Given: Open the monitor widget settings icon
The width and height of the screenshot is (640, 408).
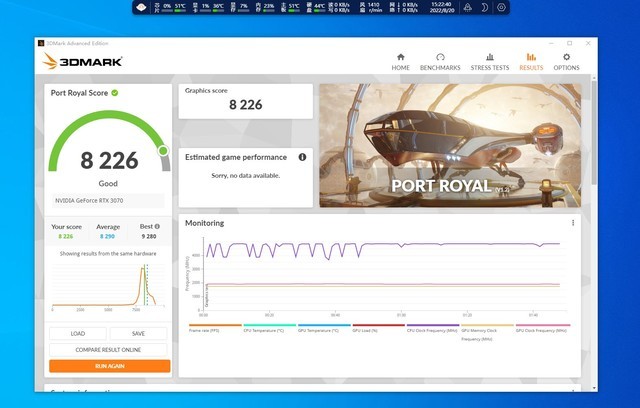Looking at the screenshot, I should (501, 7).
